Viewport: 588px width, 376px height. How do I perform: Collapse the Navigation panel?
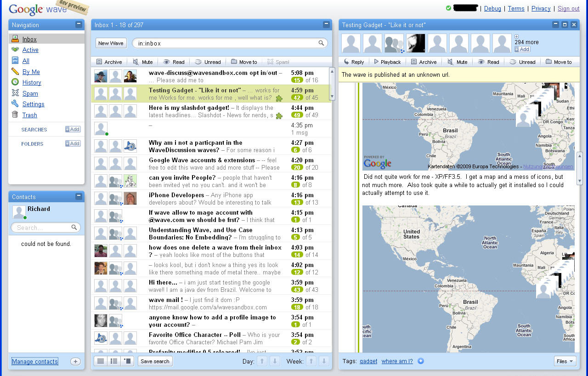(x=79, y=24)
